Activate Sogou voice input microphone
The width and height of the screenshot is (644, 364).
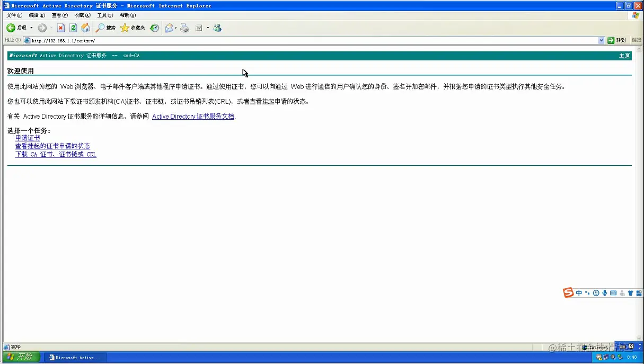tap(605, 292)
